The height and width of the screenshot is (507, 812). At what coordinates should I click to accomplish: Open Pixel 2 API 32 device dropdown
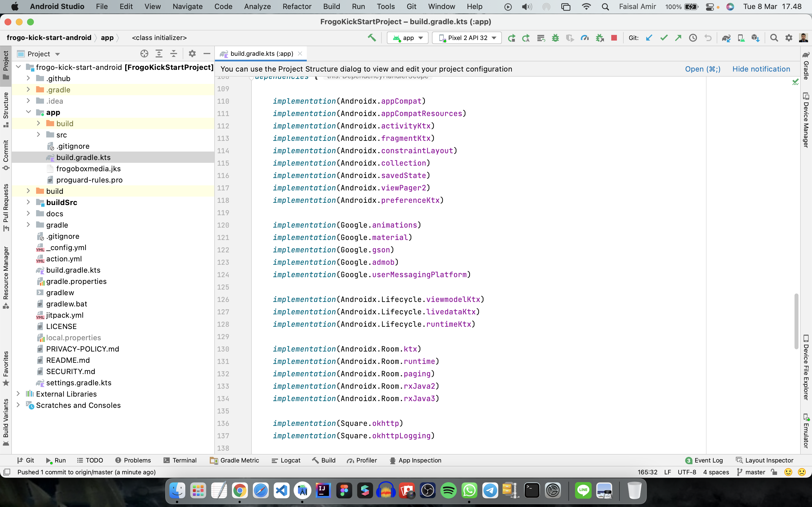(467, 38)
